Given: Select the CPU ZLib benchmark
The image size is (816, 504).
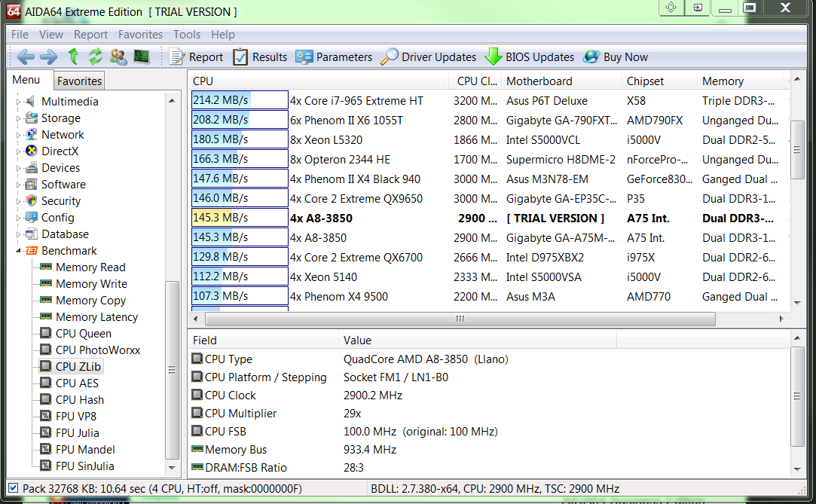Looking at the screenshot, I should 78,367.
